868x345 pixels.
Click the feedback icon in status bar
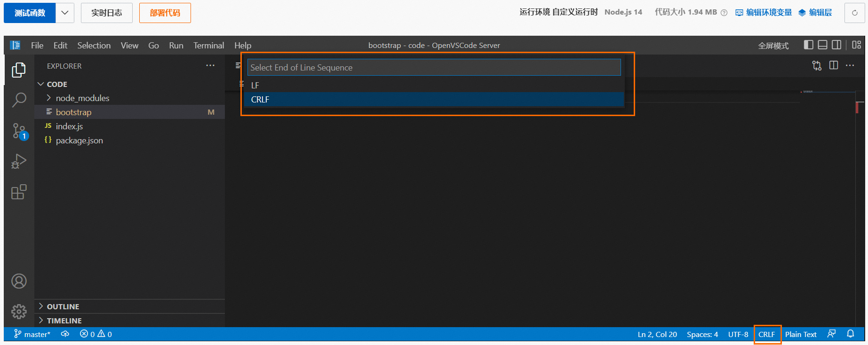831,334
